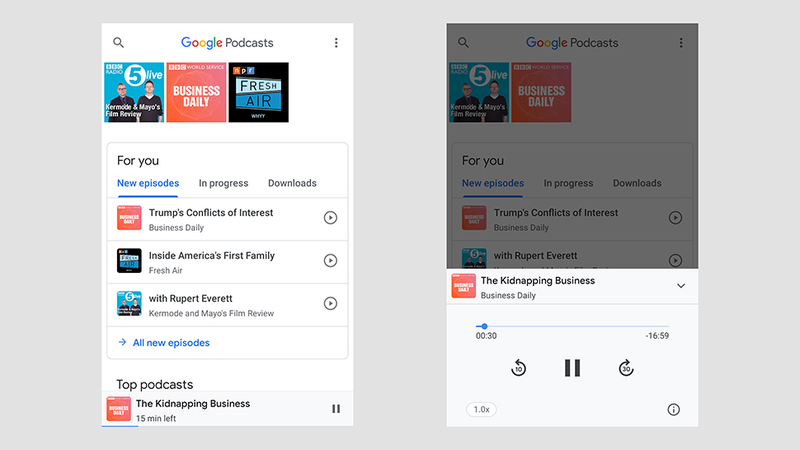Open episode info icon in expanded player
800x450 pixels.
(x=673, y=409)
